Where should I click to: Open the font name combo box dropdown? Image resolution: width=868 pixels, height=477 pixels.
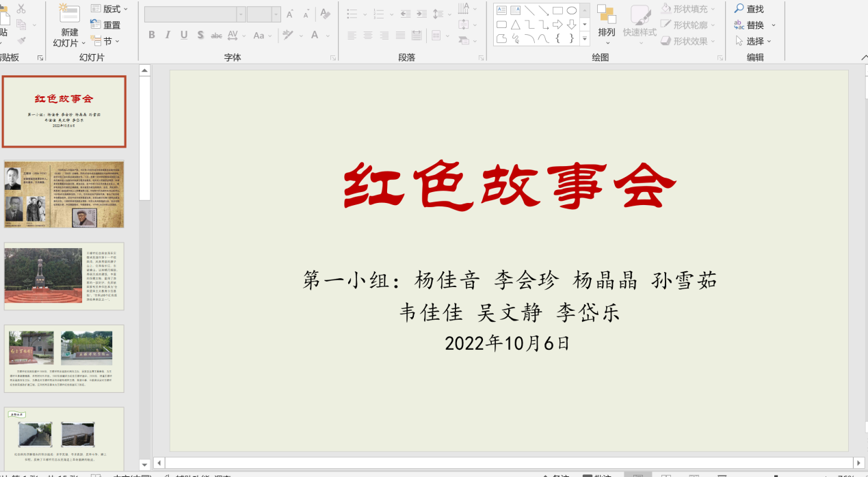[241, 14]
